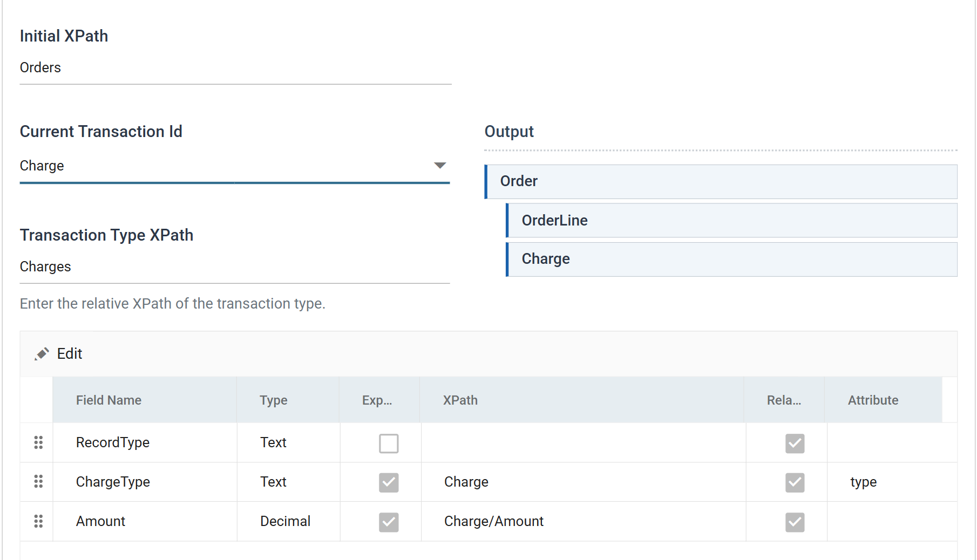The height and width of the screenshot is (560, 977).
Task: Click the Edit button label
Action: pos(70,354)
